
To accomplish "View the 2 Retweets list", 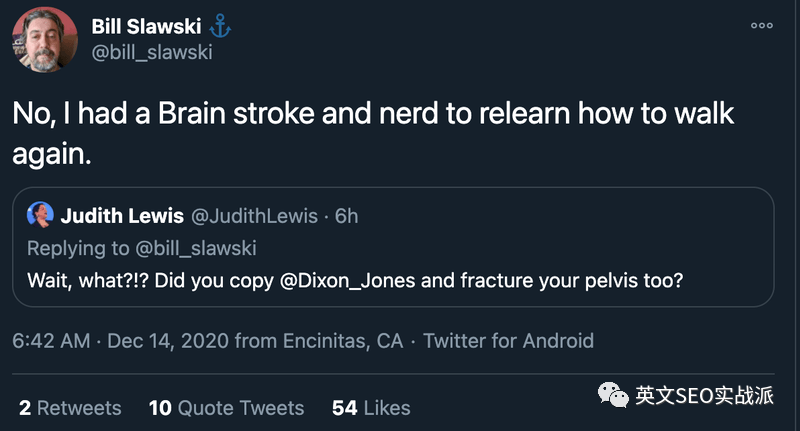I will tap(70, 408).
